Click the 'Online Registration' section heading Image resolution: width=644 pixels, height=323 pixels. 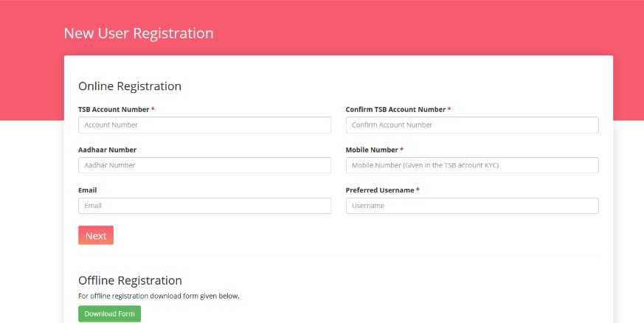(x=130, y=86)
